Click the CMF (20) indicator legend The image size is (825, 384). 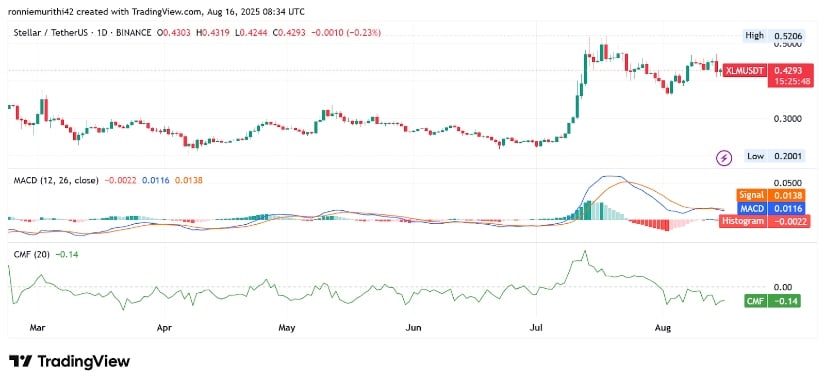pos(31,255)
